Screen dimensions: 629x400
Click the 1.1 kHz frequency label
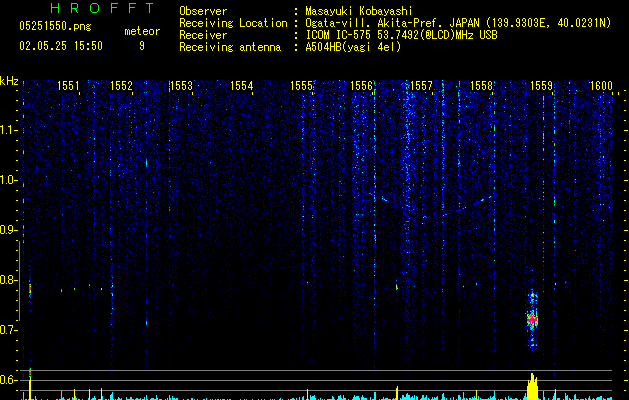[x=8, y=130]
